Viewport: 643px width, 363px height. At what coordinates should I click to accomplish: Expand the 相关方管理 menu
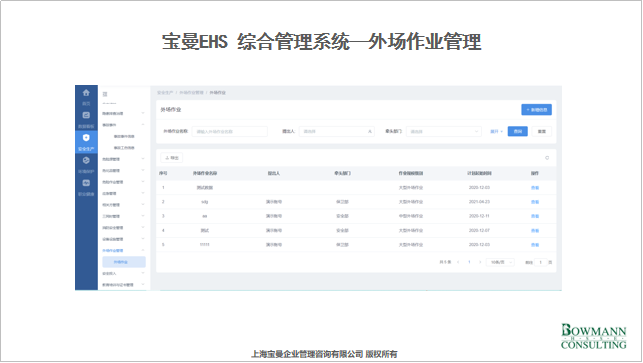point(123,205)
